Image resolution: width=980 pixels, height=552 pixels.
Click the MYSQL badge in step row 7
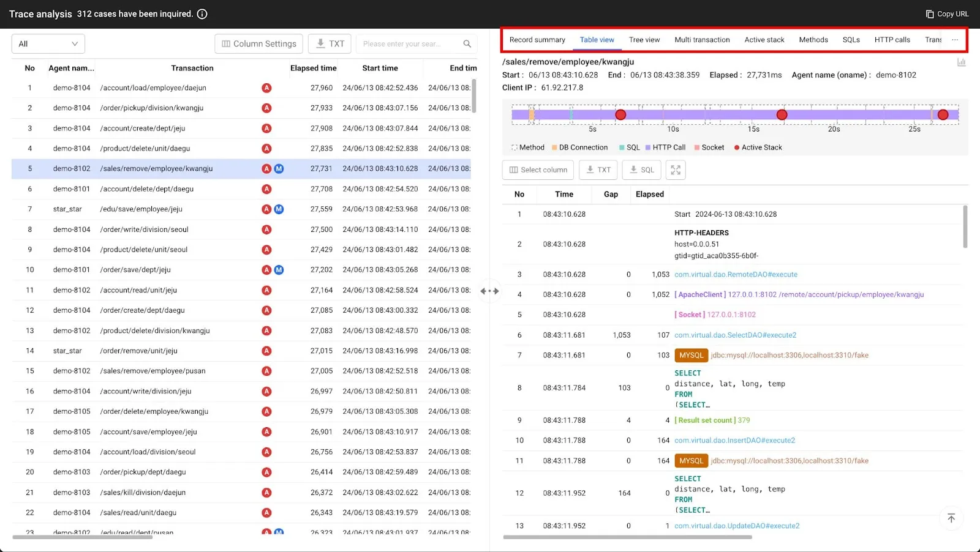pos(691,356)
